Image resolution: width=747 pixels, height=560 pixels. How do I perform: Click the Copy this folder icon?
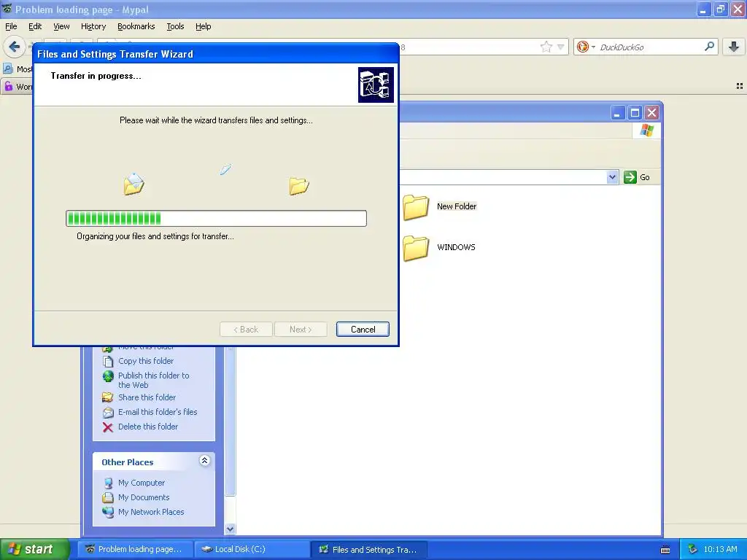(108, 362)
